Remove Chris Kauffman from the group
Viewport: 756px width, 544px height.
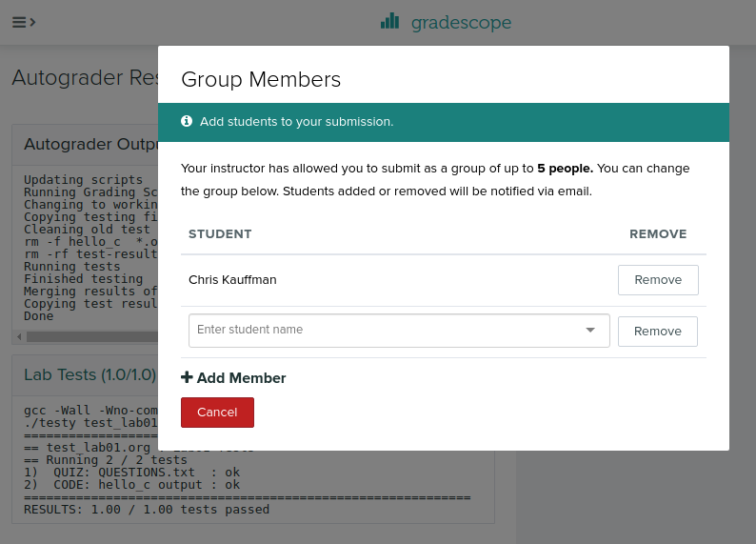click(x=657, y=280)
